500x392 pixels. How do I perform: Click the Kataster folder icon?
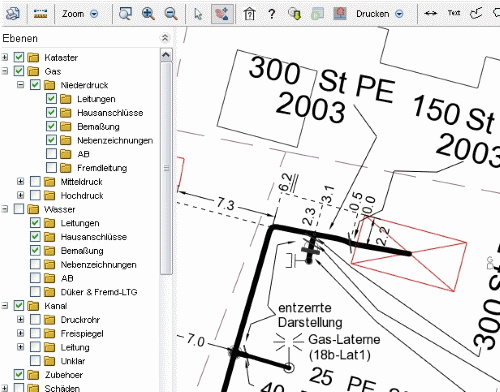click(33, 58)
